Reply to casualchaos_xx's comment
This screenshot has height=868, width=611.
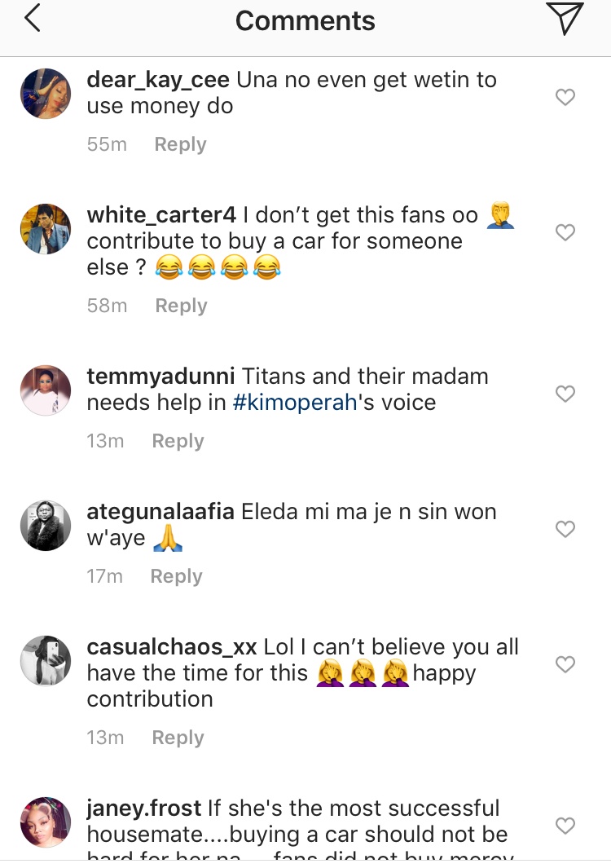(x=178, y=738)
